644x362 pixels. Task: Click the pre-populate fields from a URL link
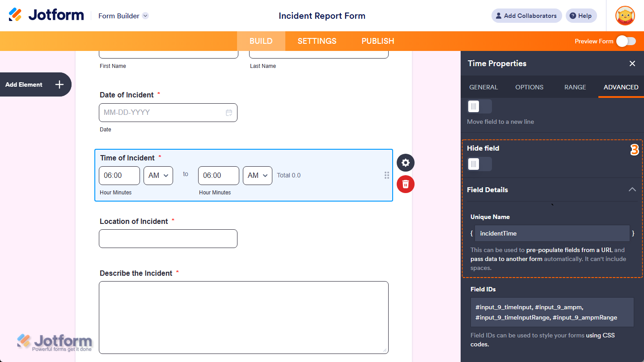coord(569,250)
